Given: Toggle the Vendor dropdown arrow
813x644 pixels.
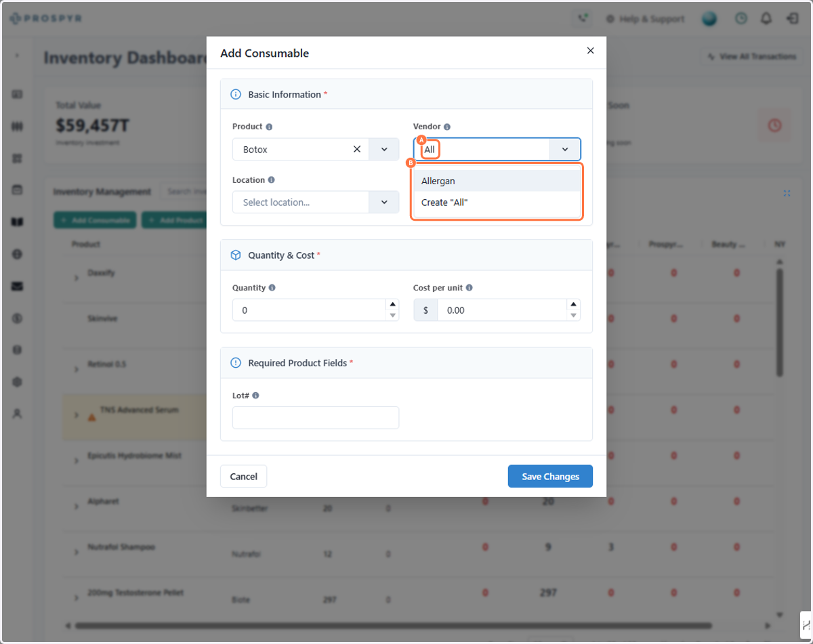Looking at the screenshot, I should [x=565, y=149].
